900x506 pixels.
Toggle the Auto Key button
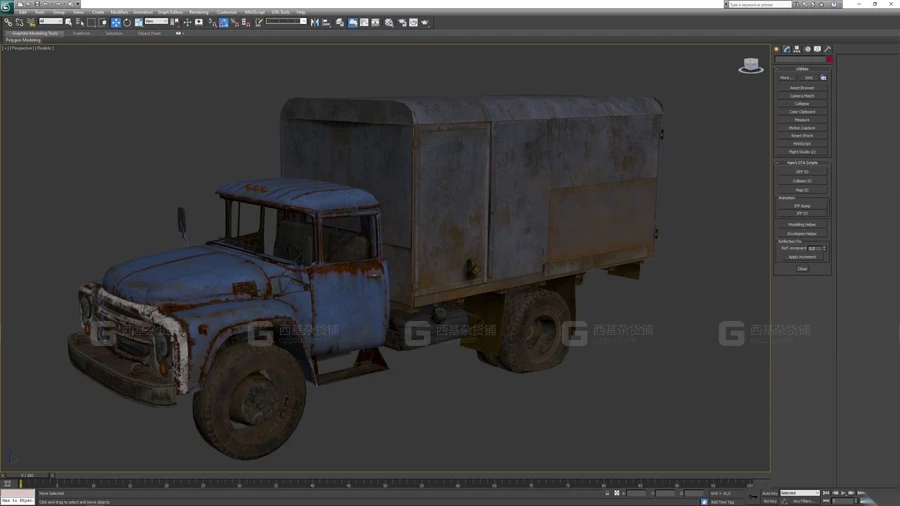pyautogui.click(x=770, y=493)
